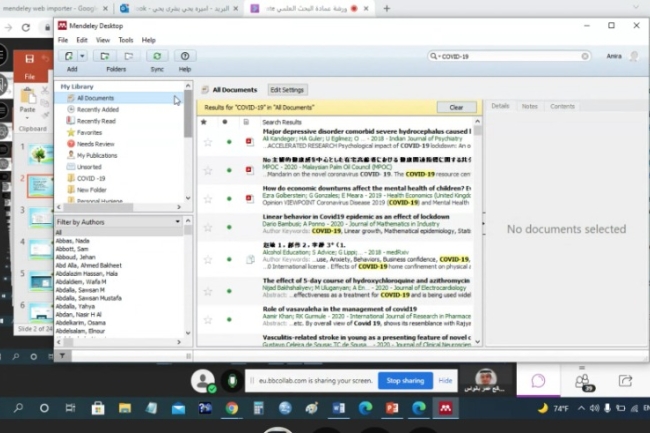Favorite the MPOC 2020 document star
This screenshot has width=650, height=433.
click(x=208, y=170)
